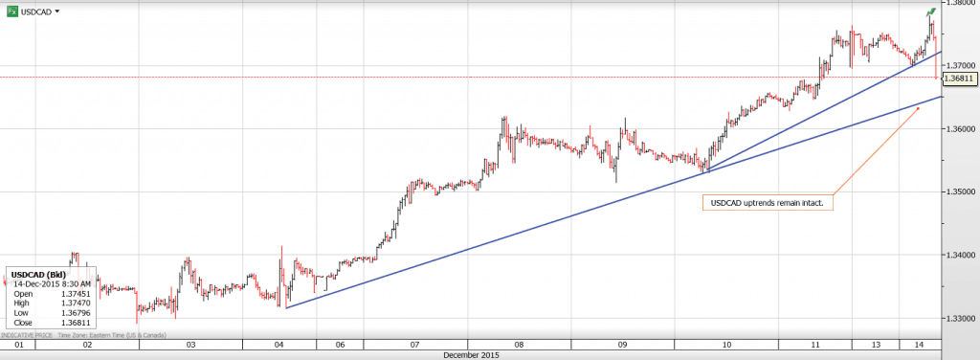
Task: Select the 'USDCAD uptrends remain intact.' annotation box
Action: click(768, 203)
